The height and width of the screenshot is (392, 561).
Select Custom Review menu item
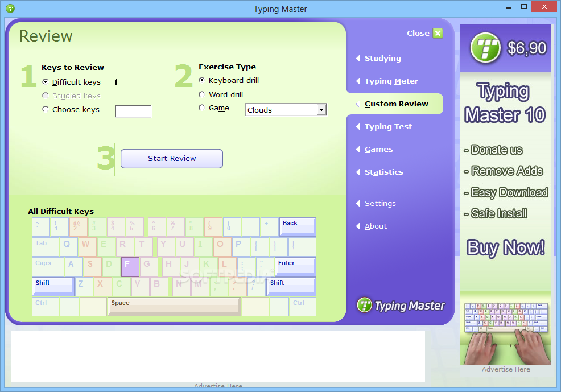tap(397, 104)
